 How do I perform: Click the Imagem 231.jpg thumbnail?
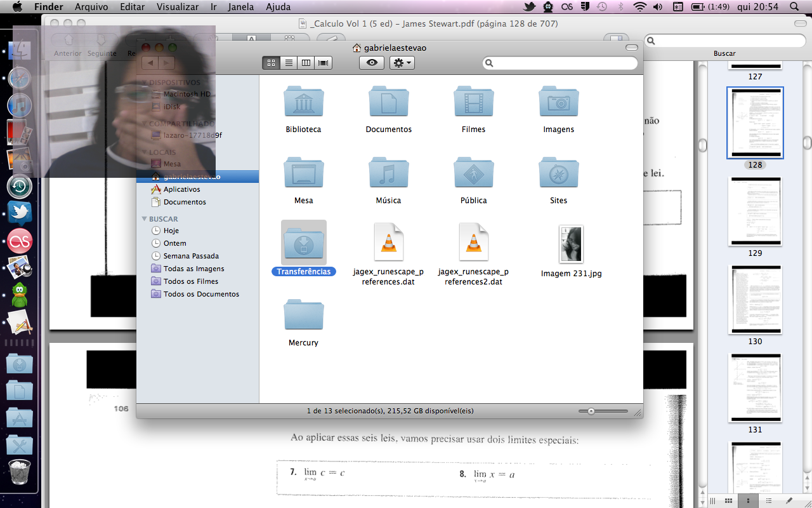pos(571,244)
